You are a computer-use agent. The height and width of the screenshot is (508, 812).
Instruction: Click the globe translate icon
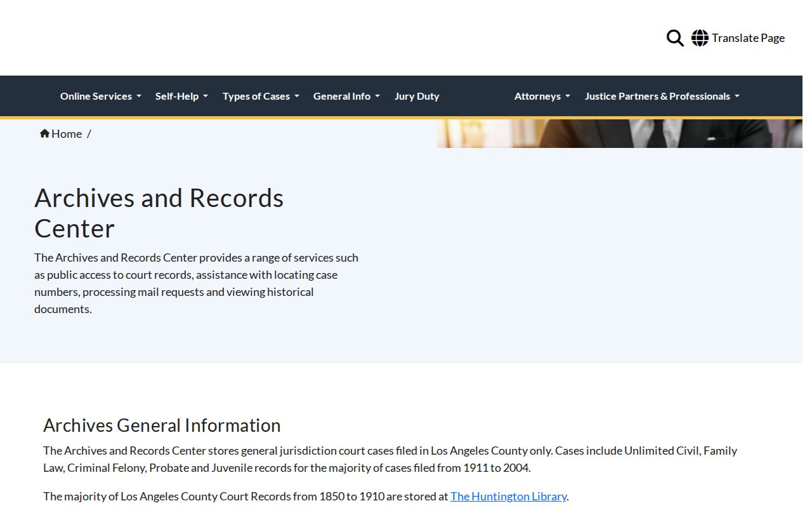click(700, 38)
